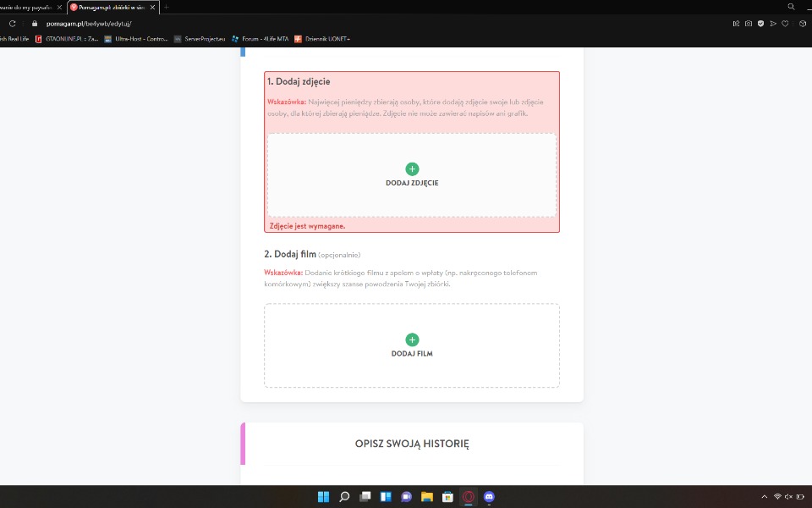This screenshot has width=812, height=508.
Task: Click the DODAJ ZDJĘCIE upload area
Action: pos(412,175)
